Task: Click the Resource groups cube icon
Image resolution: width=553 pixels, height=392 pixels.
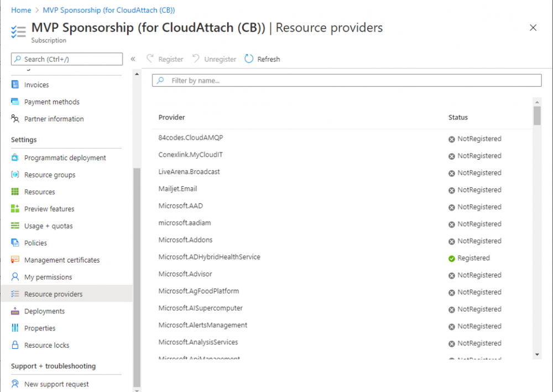Action: (x=15, y=175)
